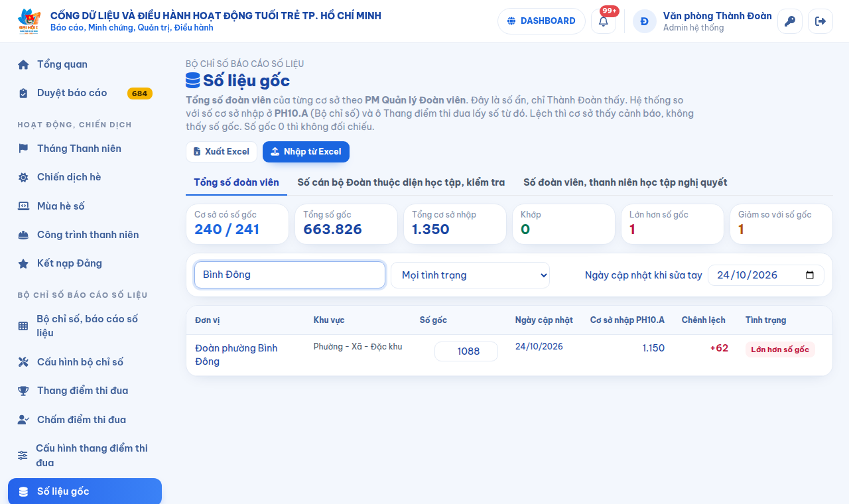Click the 24/10/2026 date in the table row
Image resolution: width=849 pixels, height=504 pixels.
click(x=539, y=347)
